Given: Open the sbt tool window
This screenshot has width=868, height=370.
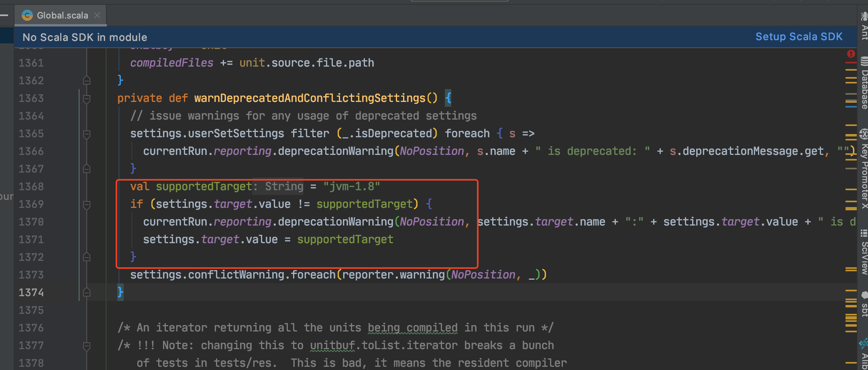Looking at the screenshot, I should (x=864, y=304).
